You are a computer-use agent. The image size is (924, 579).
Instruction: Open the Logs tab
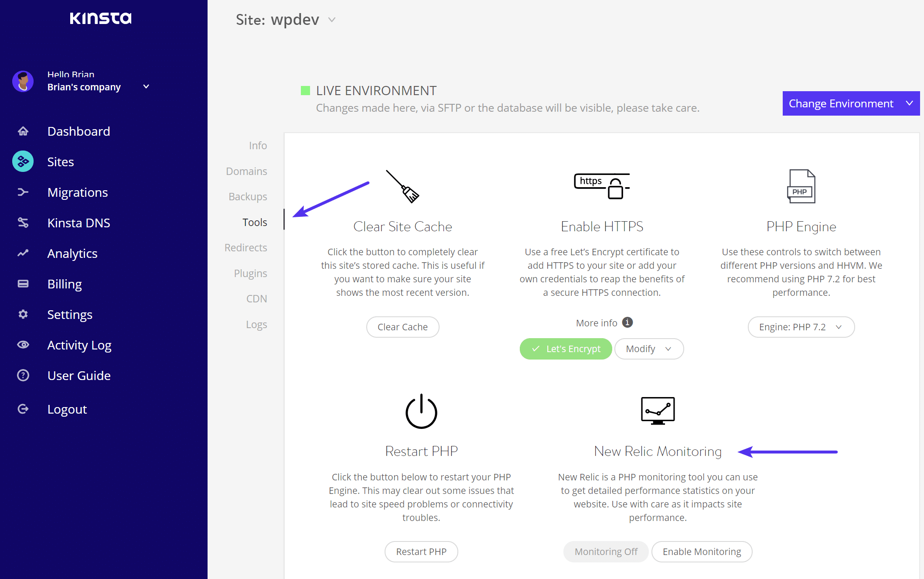click(256, 324)
